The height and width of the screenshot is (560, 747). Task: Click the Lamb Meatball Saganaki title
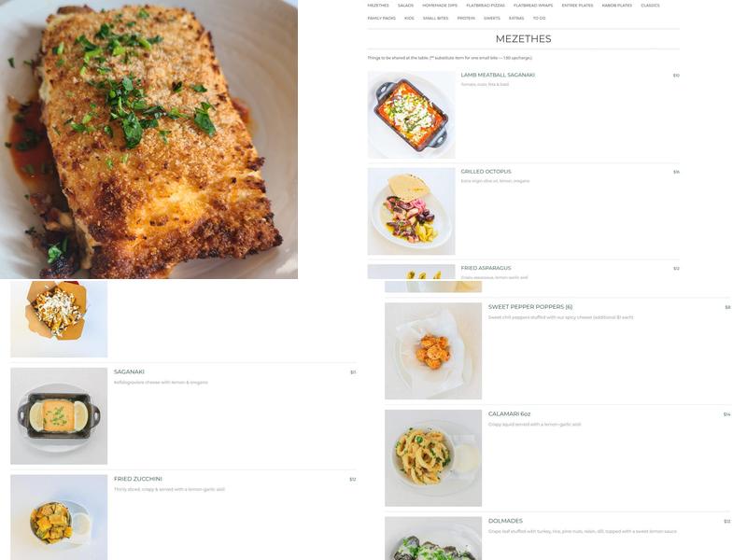pos(498,75)
